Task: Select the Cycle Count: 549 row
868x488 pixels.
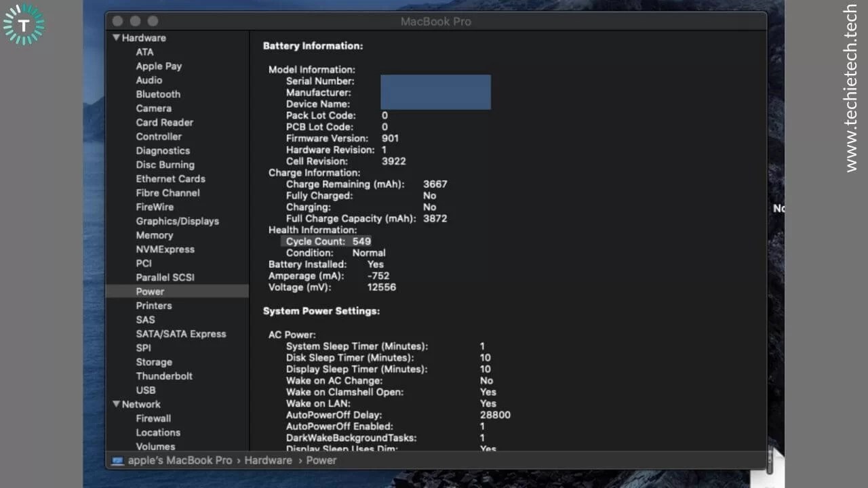Action: pos(326,241)
